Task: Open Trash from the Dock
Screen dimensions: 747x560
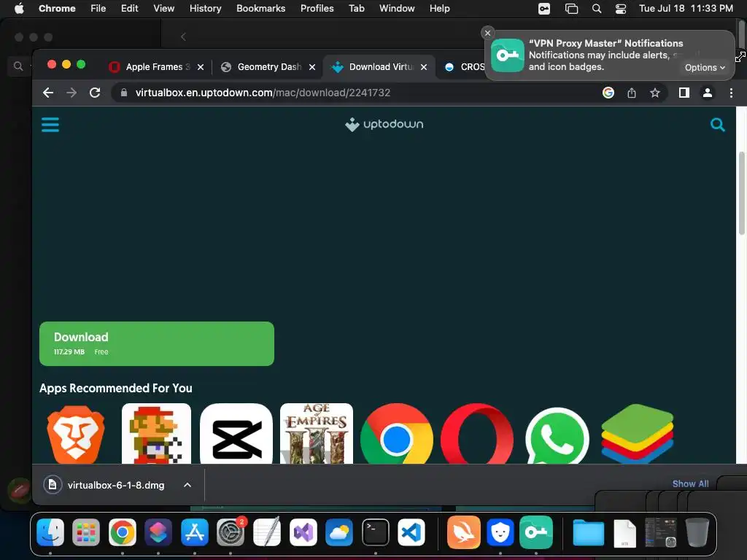Action: 697,532
